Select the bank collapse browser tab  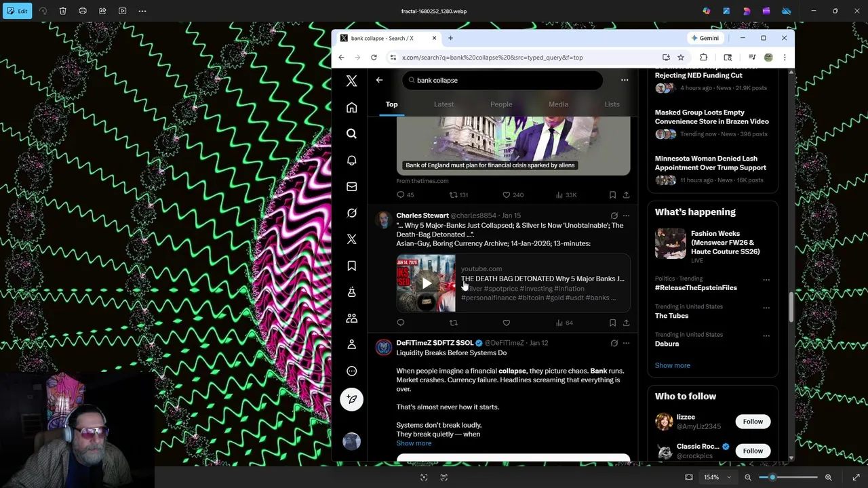pos(388,38)
